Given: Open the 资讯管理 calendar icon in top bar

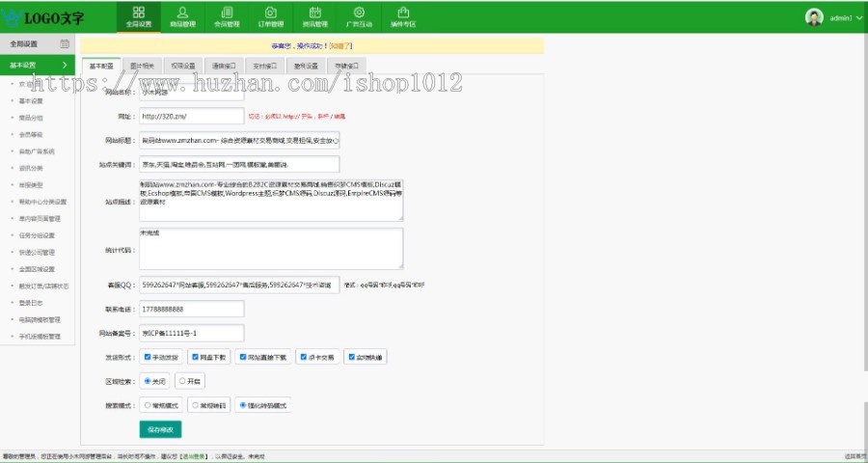Looking at the screenshot, I should click(x=315, y=13).
